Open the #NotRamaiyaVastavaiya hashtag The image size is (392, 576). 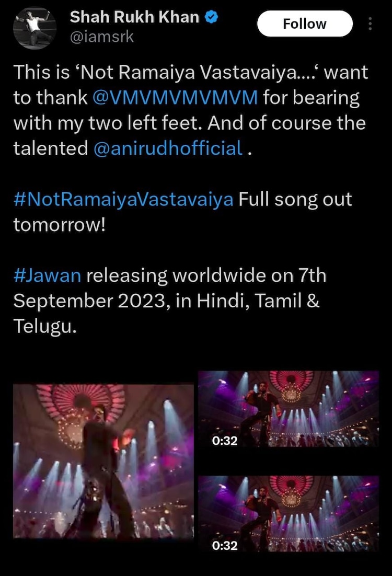[123, 200]
